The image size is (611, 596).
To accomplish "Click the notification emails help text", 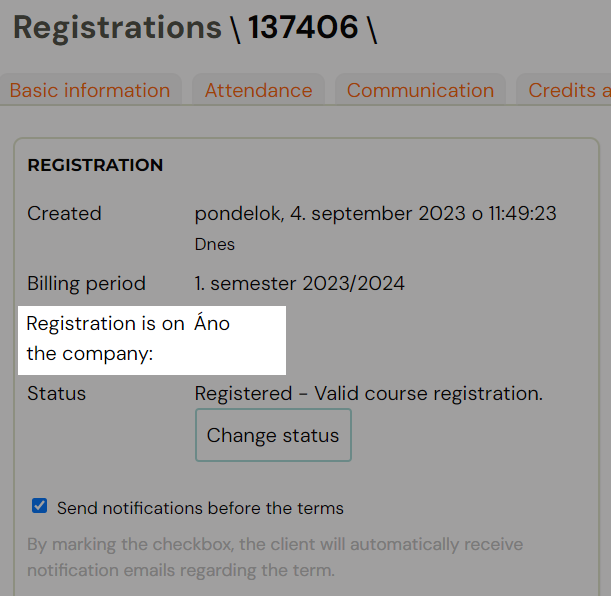I will (x=275, y=557).
